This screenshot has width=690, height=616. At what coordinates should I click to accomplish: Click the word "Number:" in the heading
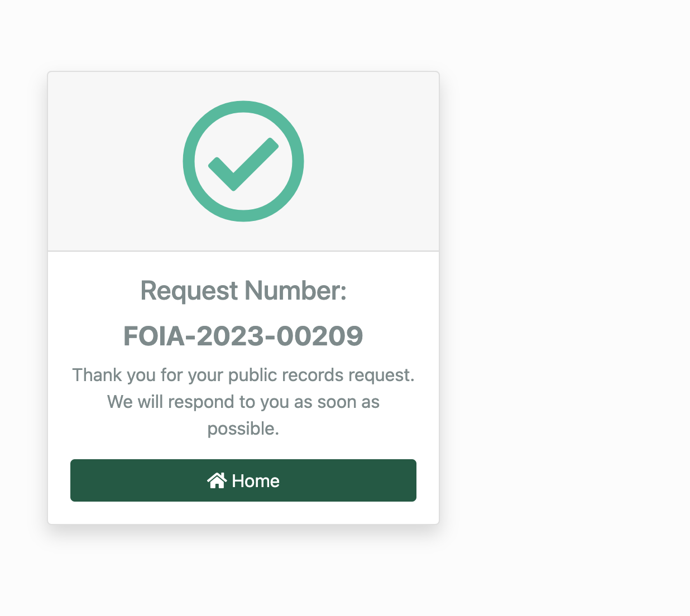click(x=296, y=291)
